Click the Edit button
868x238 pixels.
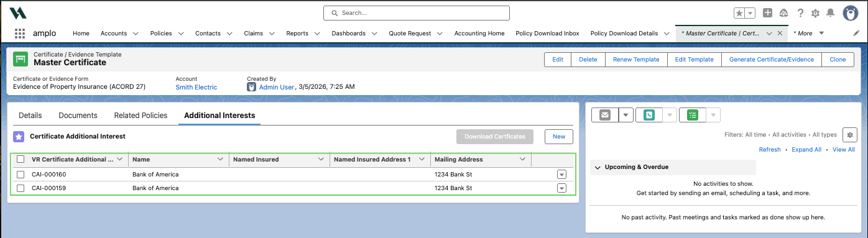pyautogui.click(x=558, y=59)
